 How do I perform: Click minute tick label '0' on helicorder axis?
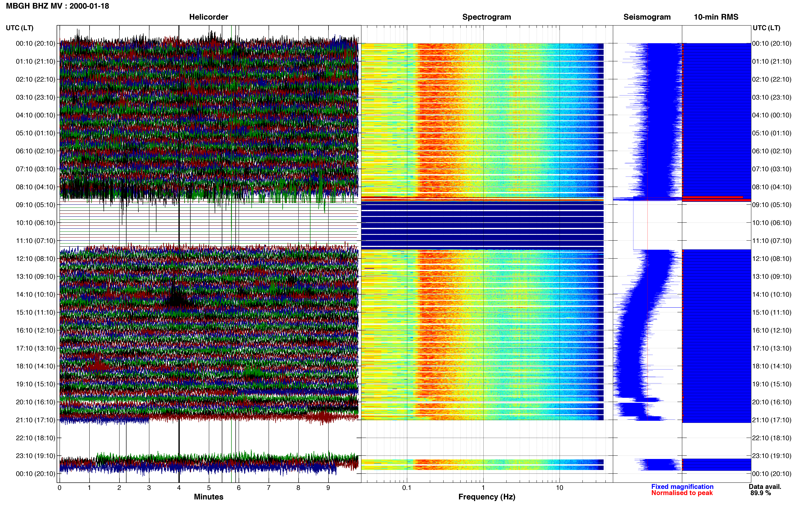pos(59,488)
